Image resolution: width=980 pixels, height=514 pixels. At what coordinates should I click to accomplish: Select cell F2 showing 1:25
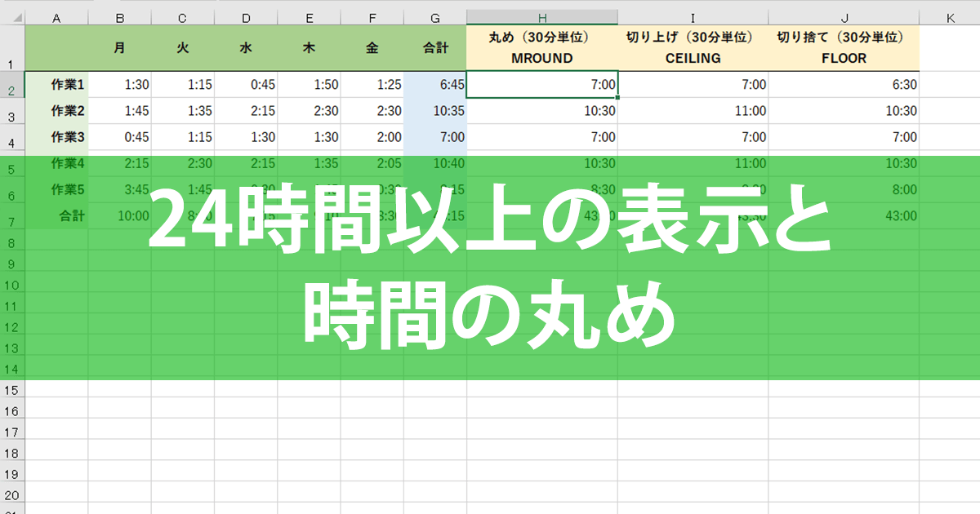click(x=372, y=84)
